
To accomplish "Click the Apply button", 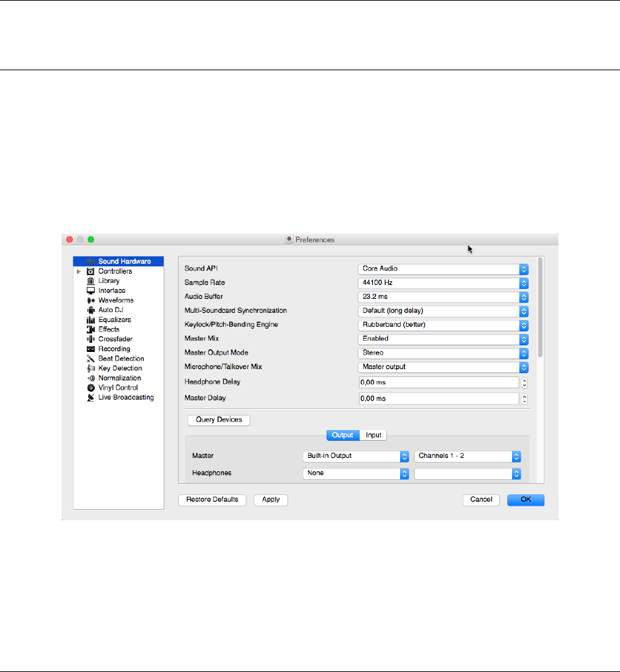I will tap(271, 500).
